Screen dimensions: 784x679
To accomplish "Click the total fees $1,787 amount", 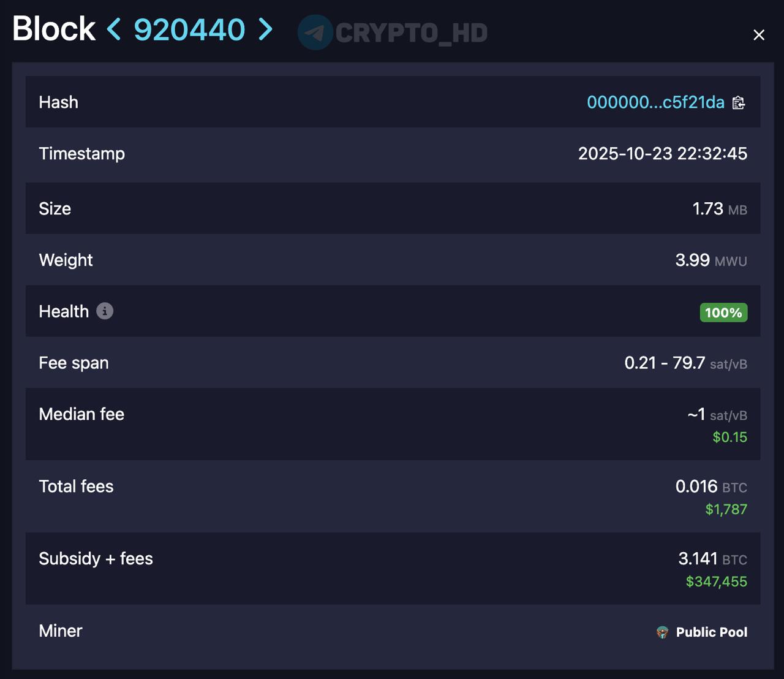I will pyautogui.click(x=726, y=510).
